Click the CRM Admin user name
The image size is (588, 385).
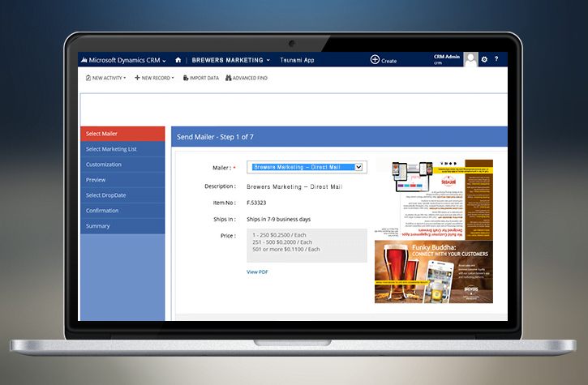click(x=447, y=57)
